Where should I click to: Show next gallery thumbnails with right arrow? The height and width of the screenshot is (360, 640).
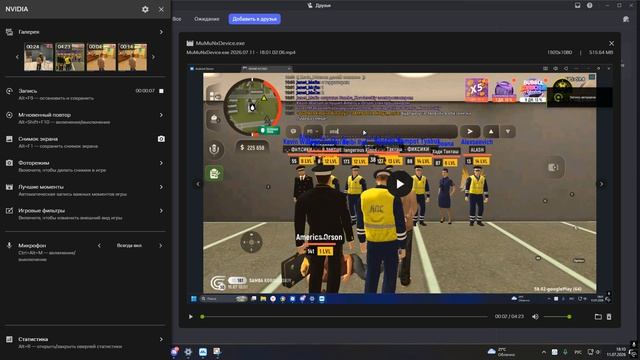click(x=153, y=57)
